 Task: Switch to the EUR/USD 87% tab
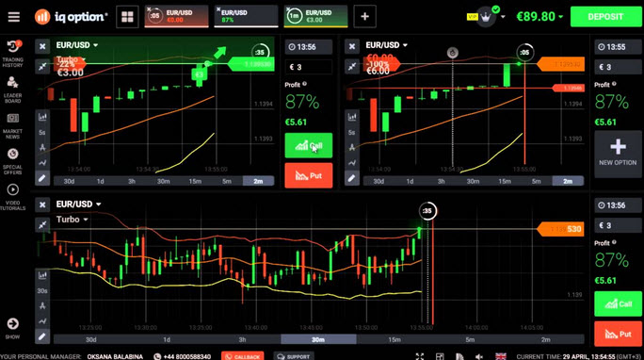(x=246, y=17)
